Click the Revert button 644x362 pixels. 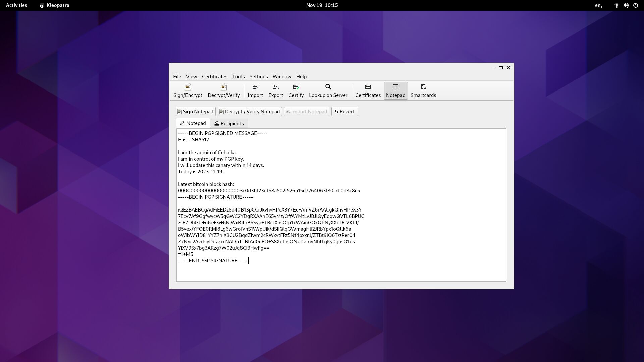[344, 112]
